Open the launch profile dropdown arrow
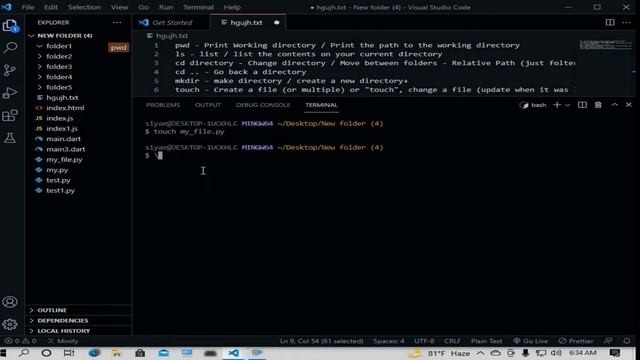This screenshot has height=360, width=640. 567,105
